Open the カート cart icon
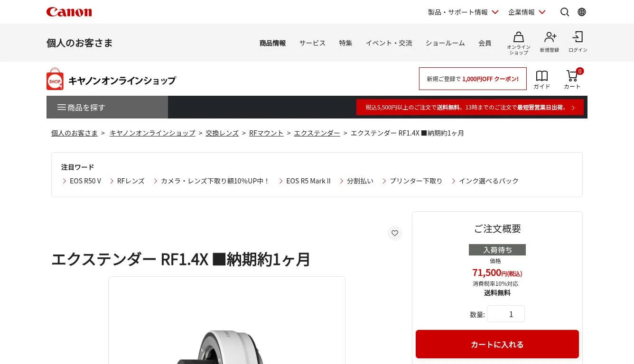This screenshot has height=364, width=634. click(572, 79)
